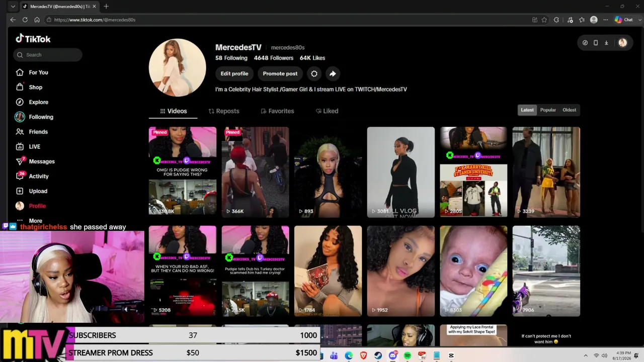Click the Edit profile button
Screen dimensions: 644x362
pos(234,73)
